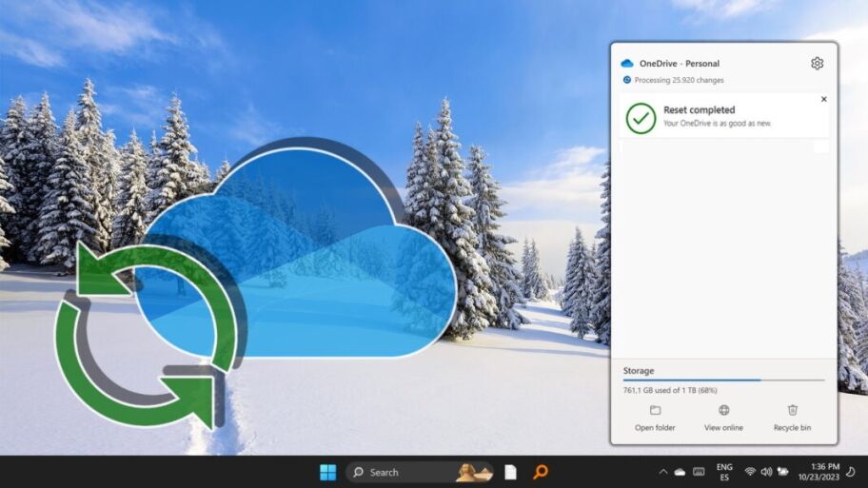Click the green checkmark Reset completed icon

click(x=641, y=118)
